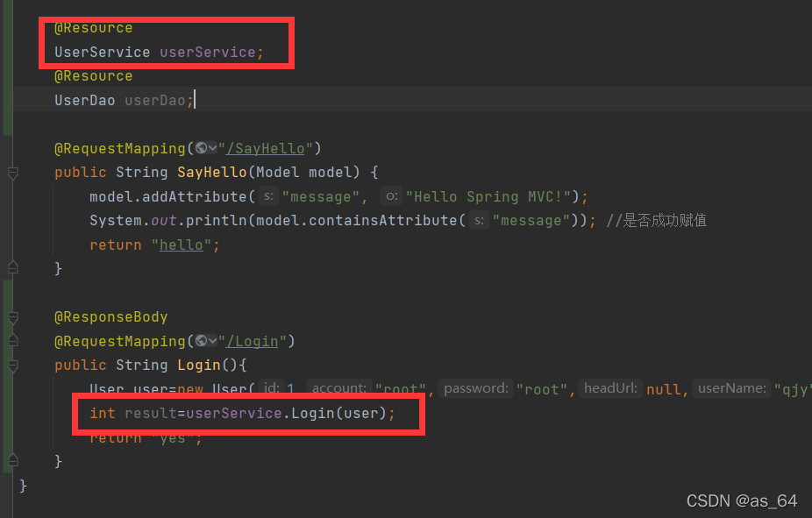Collapse the fold marker beside @ResponseBody
This screenshot has width=812, height=518.
click(13, 317)
